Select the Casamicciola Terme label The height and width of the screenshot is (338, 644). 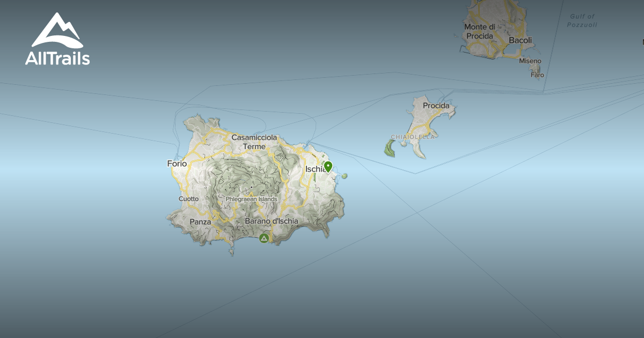click(254, 142)
